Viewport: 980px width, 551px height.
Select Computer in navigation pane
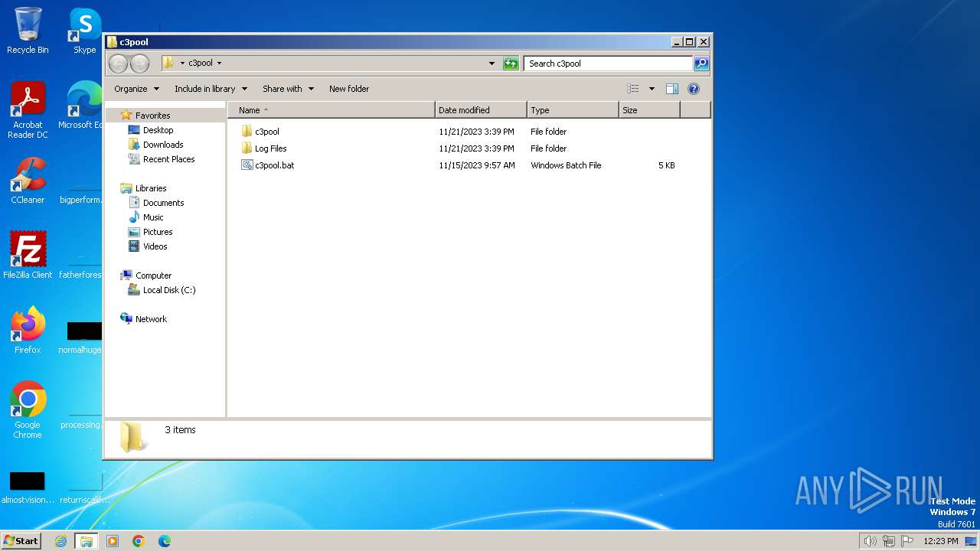tap(153, 275)
